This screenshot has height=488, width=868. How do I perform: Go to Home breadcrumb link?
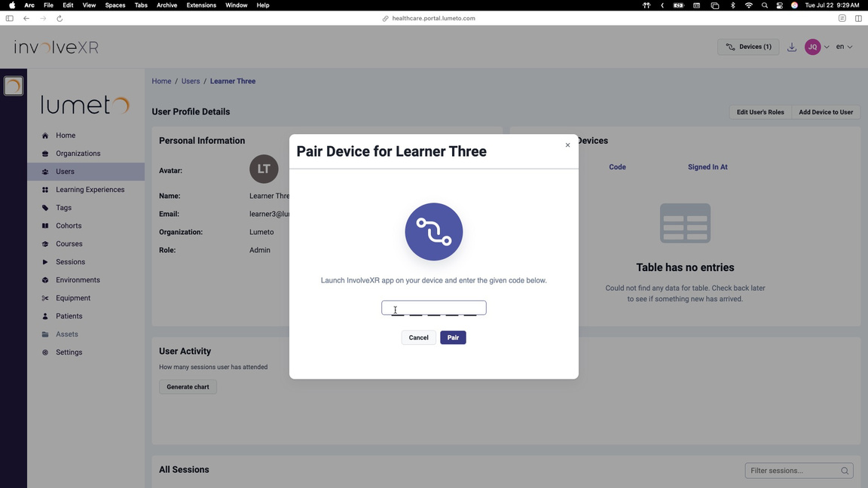[162, 81]
